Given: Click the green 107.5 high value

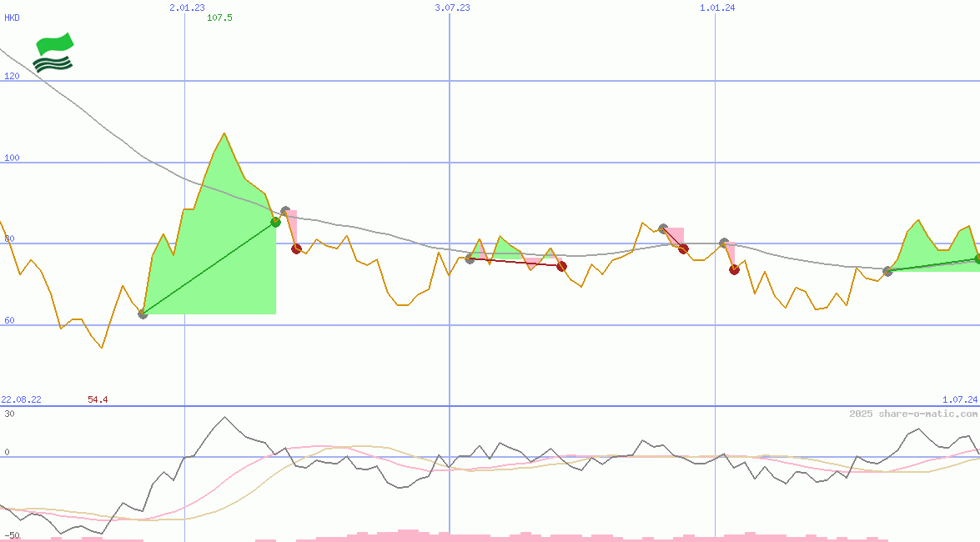Looking at the screenshot, I should (219, 18).
